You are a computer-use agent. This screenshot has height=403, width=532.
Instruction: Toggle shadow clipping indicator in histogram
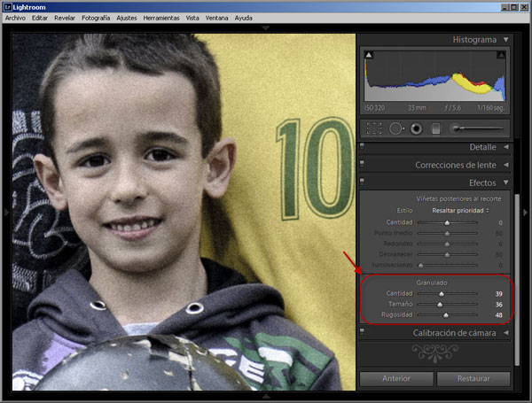point(369,55)
